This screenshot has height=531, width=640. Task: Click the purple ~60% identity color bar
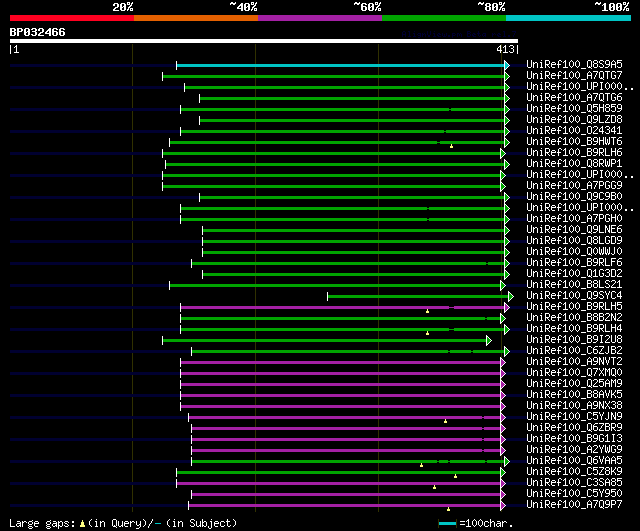click(320, 18)
